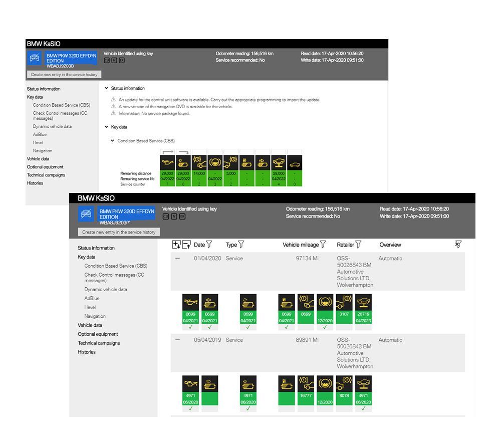Click the clear-all-filters funnel icon
Screen dimensions: 501x448
pos(458,245)
